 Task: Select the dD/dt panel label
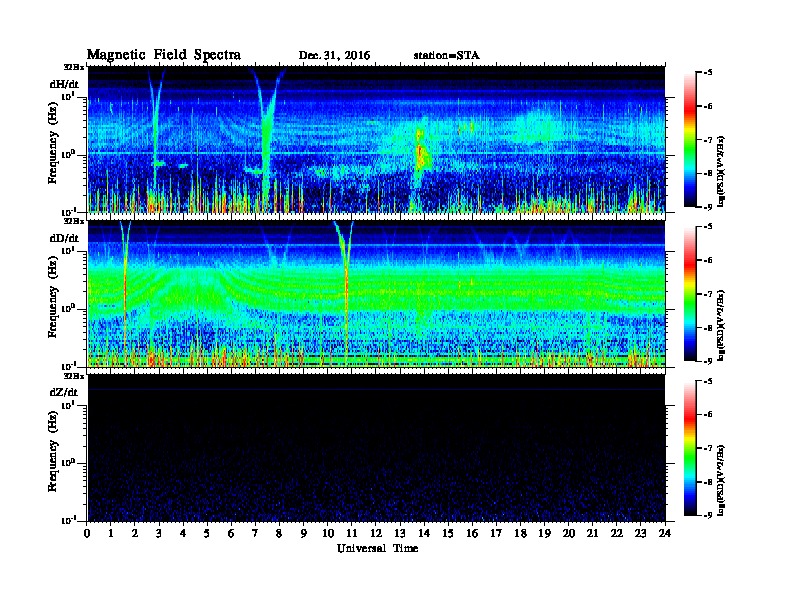[x=64, y=238]
